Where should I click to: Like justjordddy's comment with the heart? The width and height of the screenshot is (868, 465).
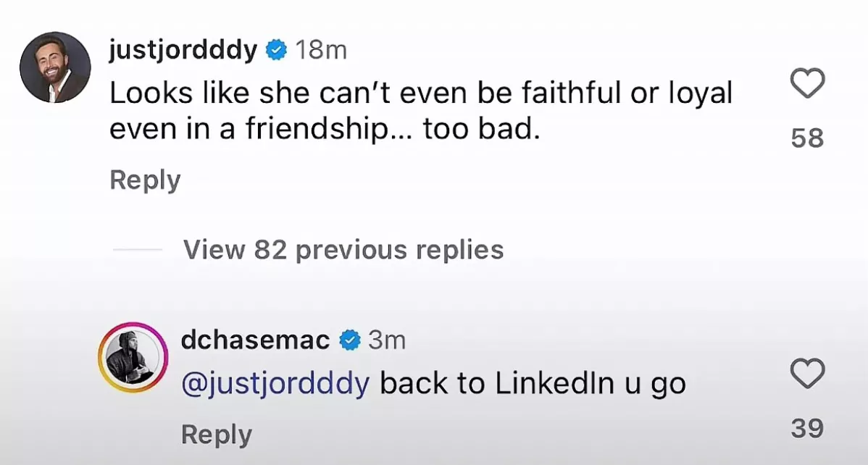tap(806, 84)
